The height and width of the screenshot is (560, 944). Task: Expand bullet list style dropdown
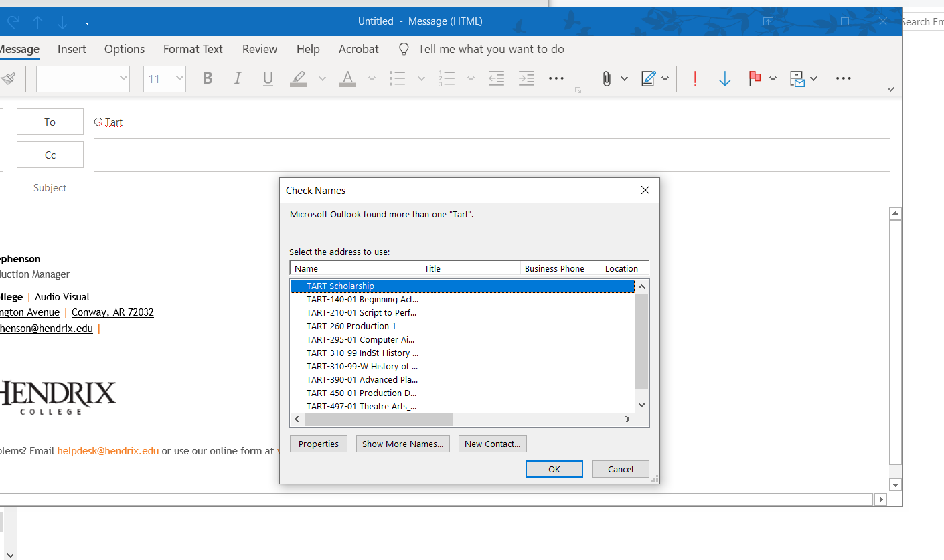point(421,79)
